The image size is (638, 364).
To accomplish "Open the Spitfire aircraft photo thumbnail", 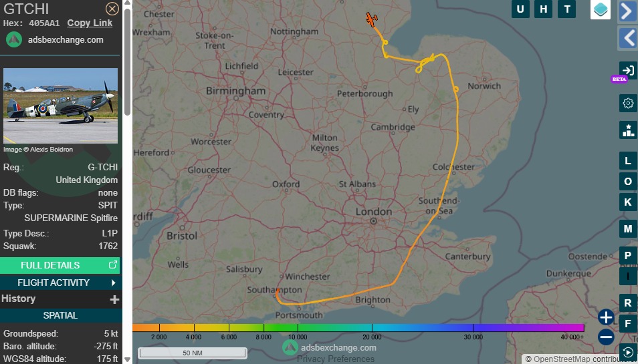I will (x=61, y=106).
